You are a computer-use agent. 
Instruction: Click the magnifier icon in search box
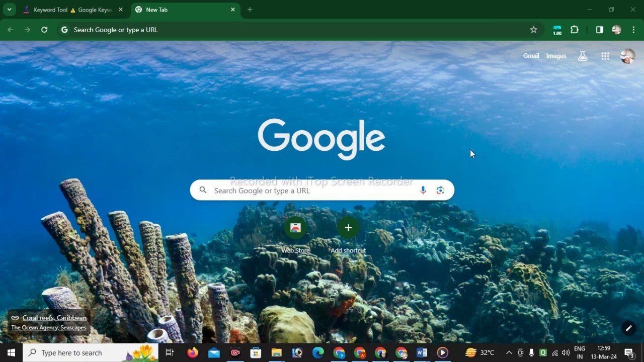point(203,190)
